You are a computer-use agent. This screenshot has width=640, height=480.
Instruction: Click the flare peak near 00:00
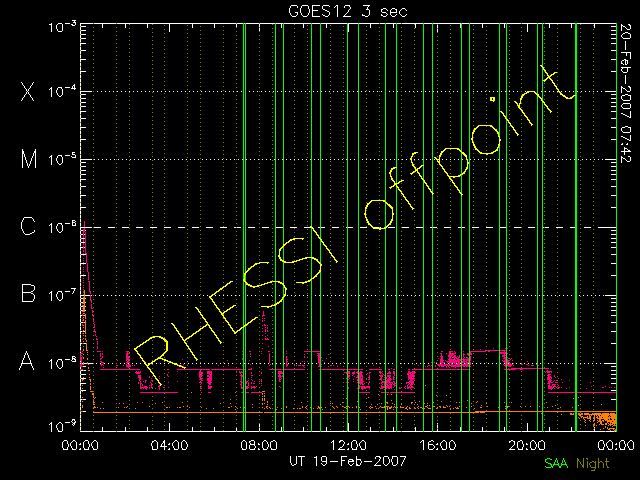84,224
